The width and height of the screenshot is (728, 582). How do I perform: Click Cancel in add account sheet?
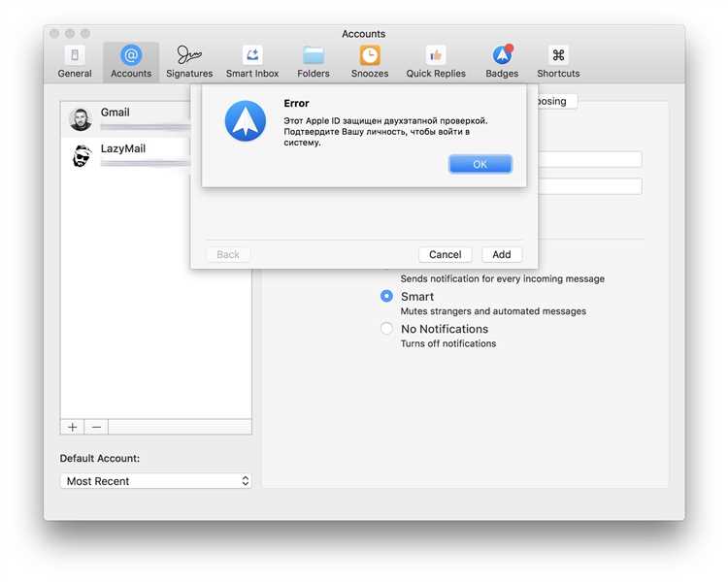pyautogui.click(x=445, y=254)
